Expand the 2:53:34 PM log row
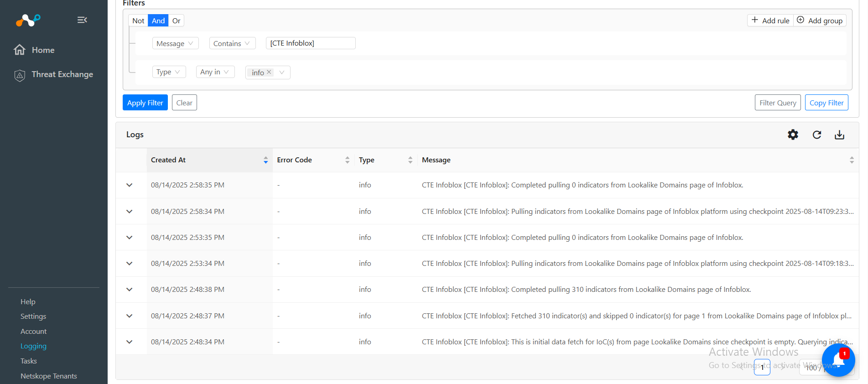Image resolution: width=868 pixels, height=384 pixels. coord(130,264)
